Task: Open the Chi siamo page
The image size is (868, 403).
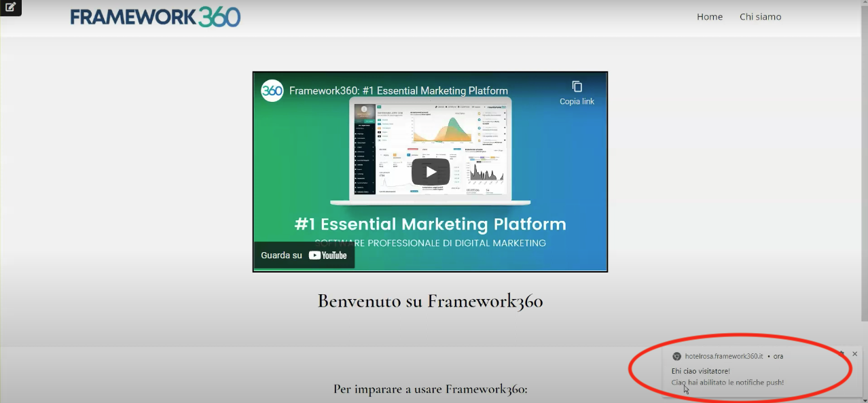Action: (760, 17)
